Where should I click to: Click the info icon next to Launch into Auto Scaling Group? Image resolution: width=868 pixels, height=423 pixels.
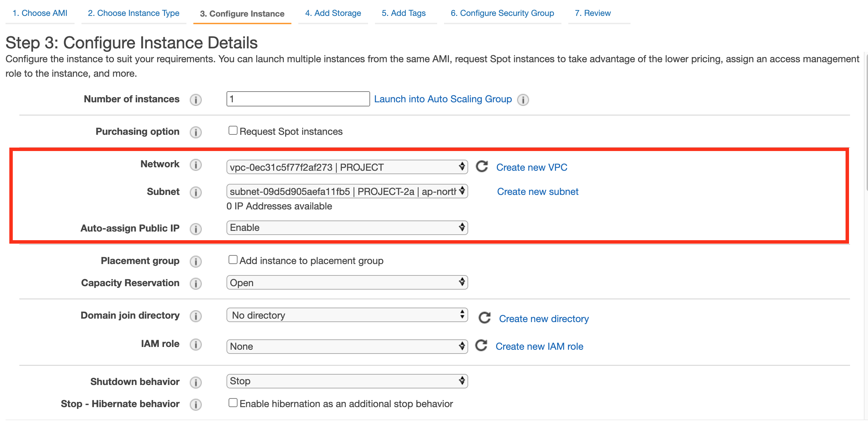[523, 100]
